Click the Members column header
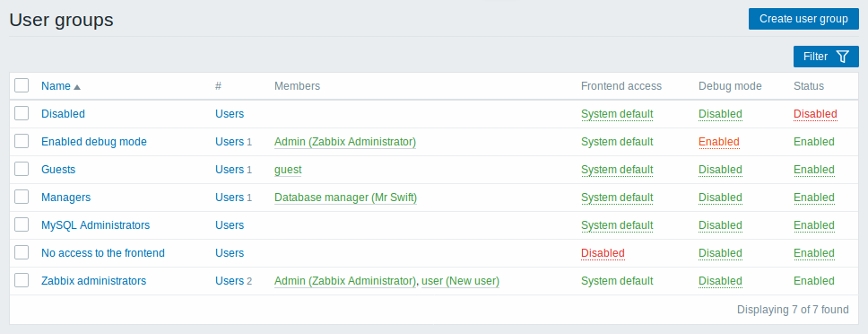Viewport: 868px width, 334px height. pos(298,86)
